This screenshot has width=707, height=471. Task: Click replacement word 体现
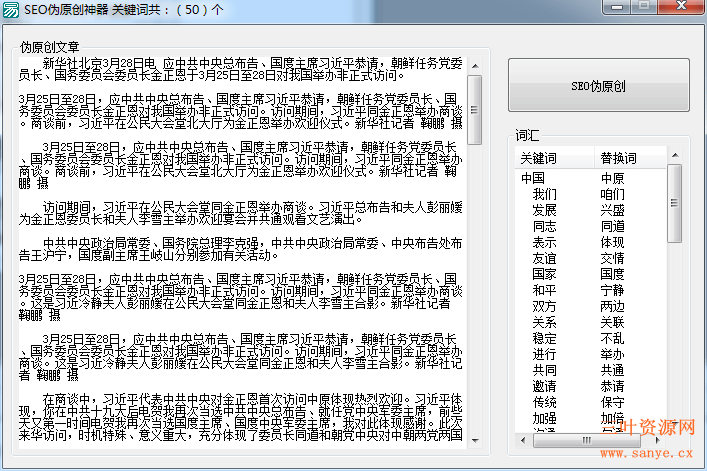612,242
